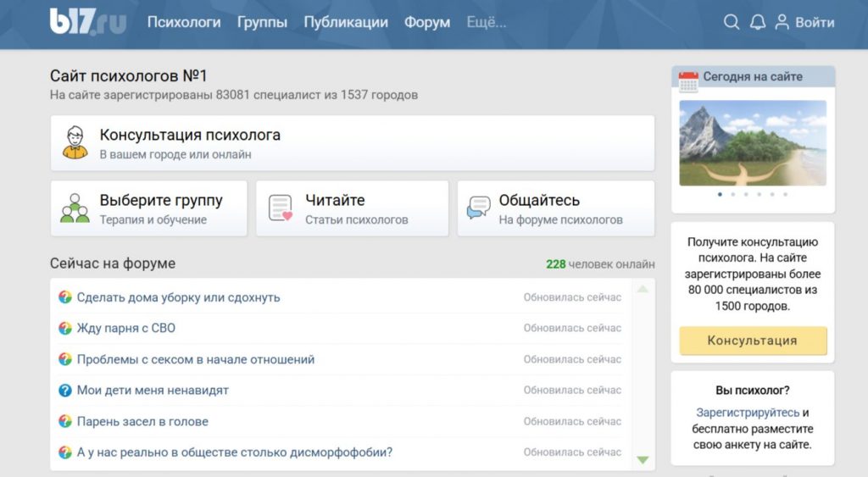Screen dimensions: 868x477
Task: Click the calendar icon in Сегодня на сайте
Action: pyautogui.click(x=688, y=80)
